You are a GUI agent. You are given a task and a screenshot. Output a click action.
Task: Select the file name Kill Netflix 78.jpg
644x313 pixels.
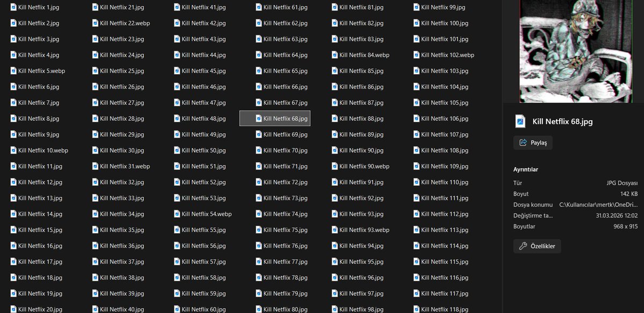(x=286, y=278)
